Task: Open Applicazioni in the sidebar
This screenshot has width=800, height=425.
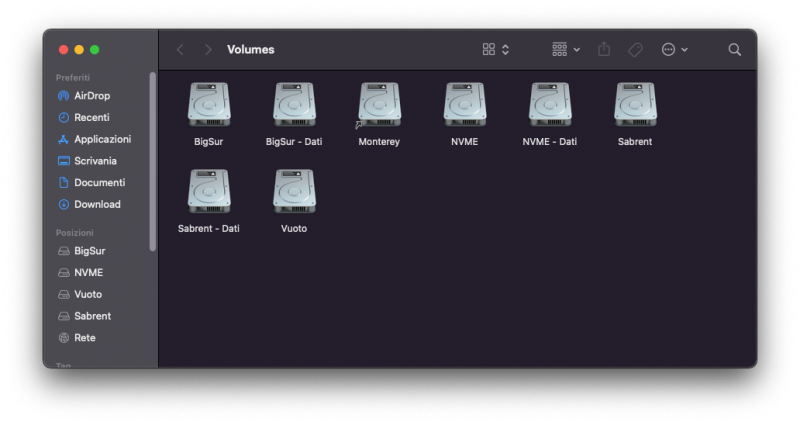Action: (102, 139)
